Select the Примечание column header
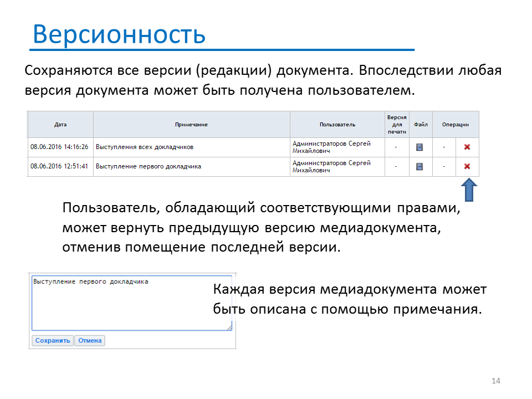Viewport: 532px width, 399px height. click(x=191, y=125)
